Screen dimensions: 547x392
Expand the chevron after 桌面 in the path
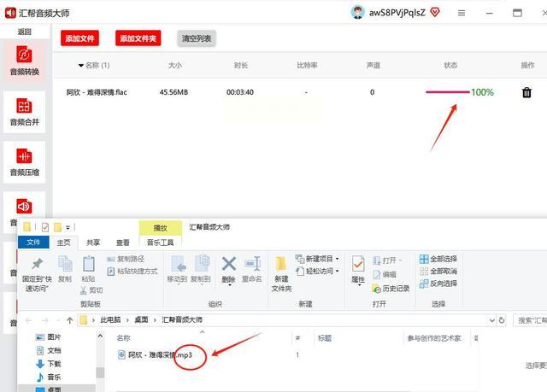pyautogui.click(x=155, y=320)
